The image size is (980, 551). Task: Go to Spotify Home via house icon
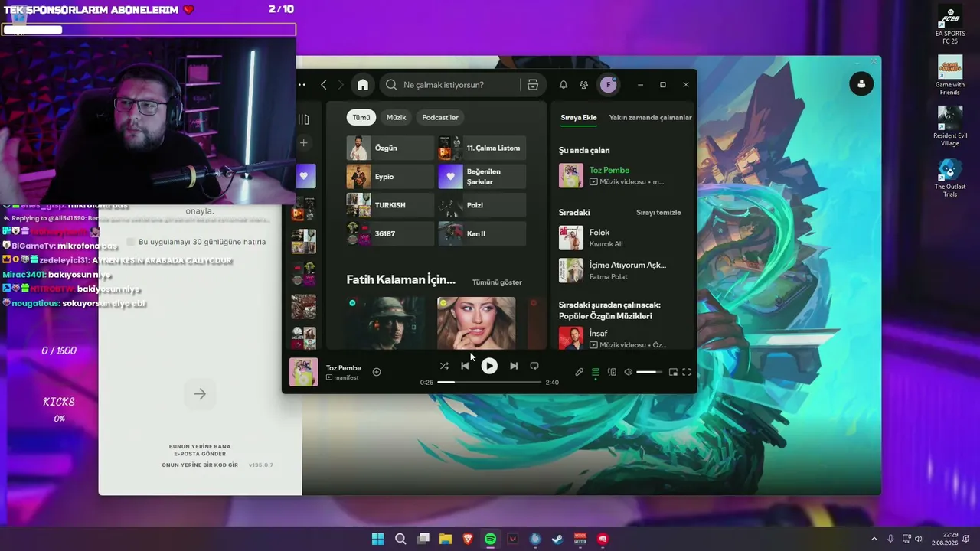[x=363, y=85]
